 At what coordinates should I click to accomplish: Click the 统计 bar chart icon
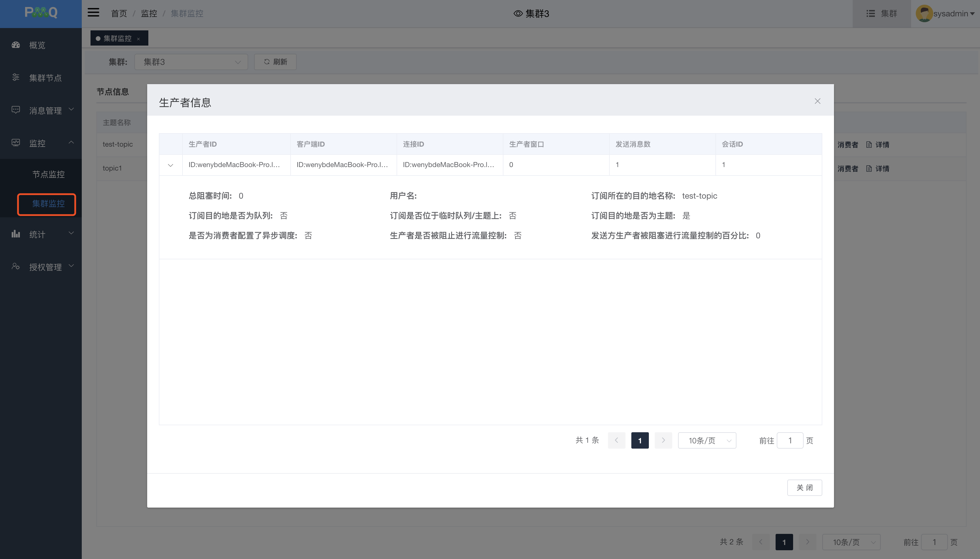tap(16, 234)
